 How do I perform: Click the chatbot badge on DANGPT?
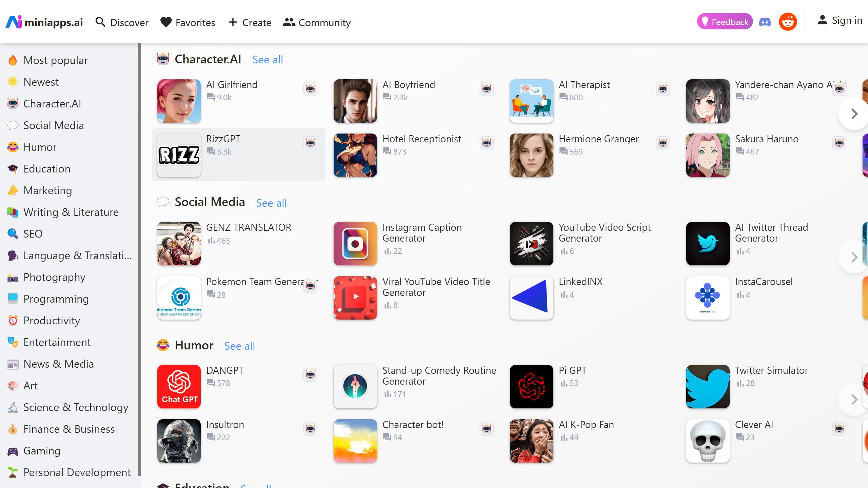pos(310,375)
